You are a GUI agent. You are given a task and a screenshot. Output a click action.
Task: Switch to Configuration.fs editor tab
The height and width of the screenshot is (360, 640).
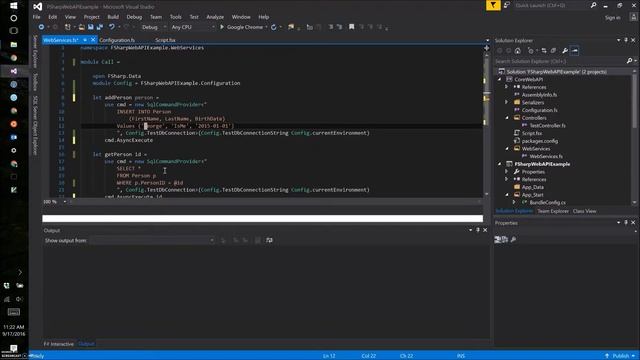click(117, 40)
